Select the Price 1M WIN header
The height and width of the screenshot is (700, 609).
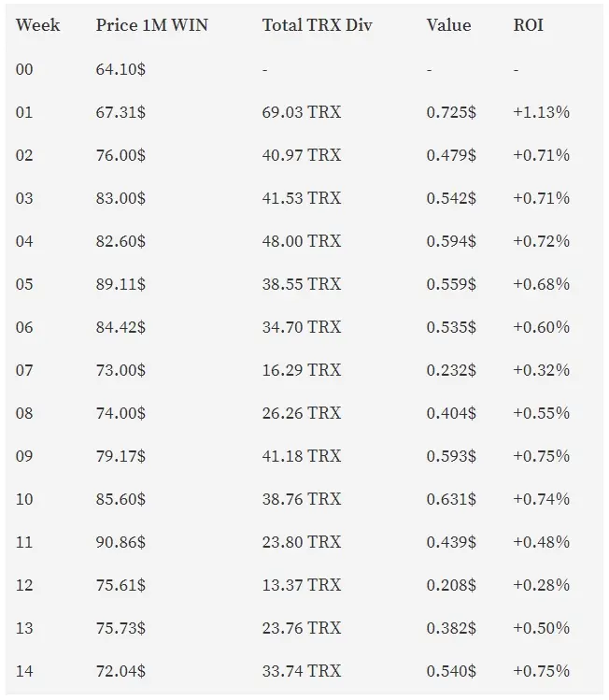tap(151, 25)
